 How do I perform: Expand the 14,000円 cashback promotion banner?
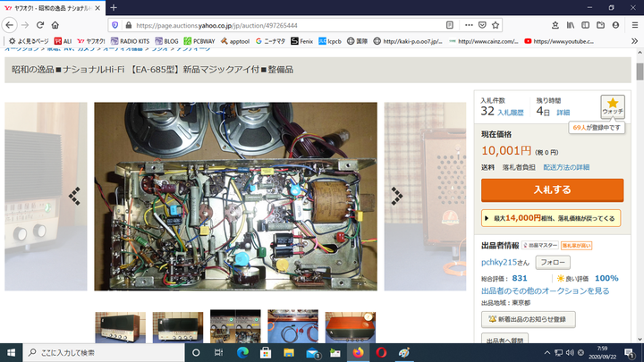[547, 217]
